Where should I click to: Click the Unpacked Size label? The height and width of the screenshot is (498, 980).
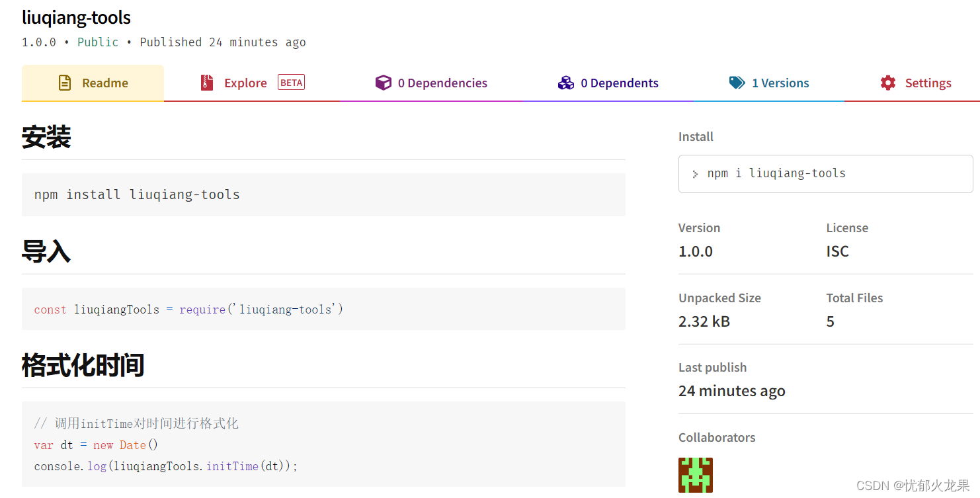pyautogui.click(x=719, y=298)
